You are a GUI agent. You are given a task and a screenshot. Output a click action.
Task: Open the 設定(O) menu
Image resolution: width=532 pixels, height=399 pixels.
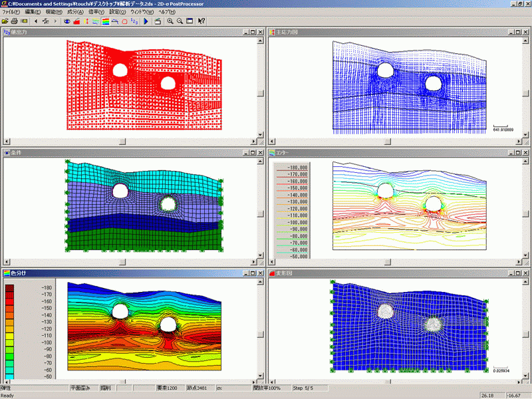[117, 12]
